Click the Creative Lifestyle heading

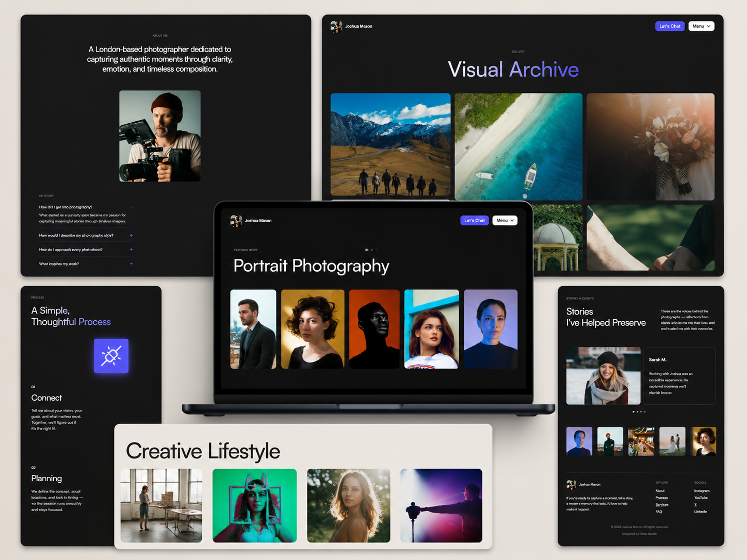tap(203, 451)
